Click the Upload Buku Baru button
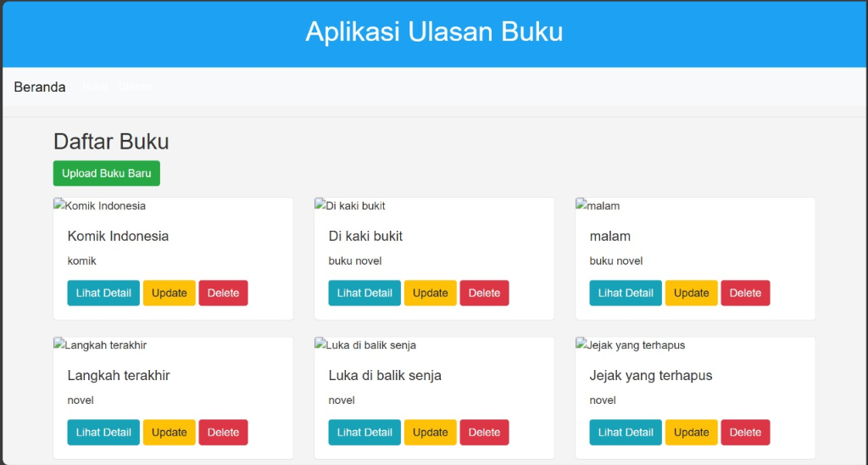This screenshot has height=465, width=868. (106, 173)
